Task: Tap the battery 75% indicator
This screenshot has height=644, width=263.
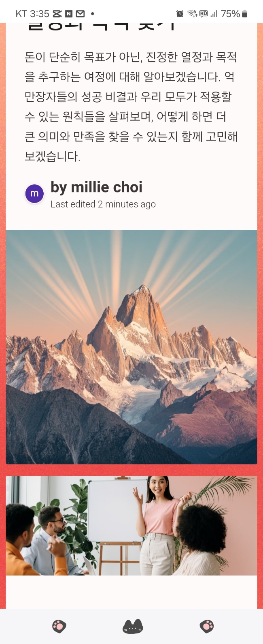Action: click(x=234, y=14)
